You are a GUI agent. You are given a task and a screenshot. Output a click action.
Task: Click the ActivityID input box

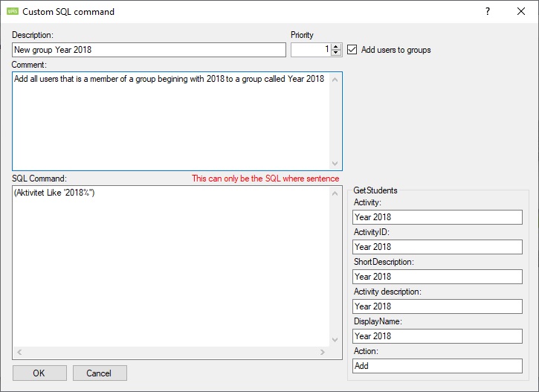(437, 247)
